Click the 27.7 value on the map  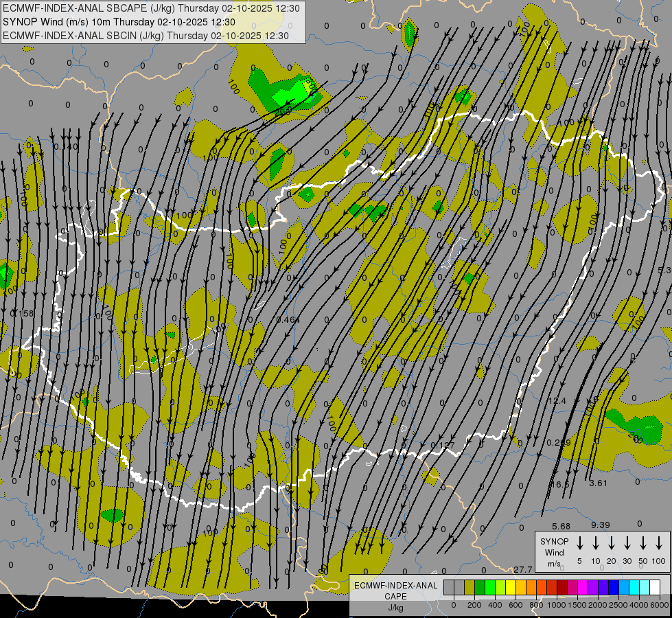click(522, 570)
